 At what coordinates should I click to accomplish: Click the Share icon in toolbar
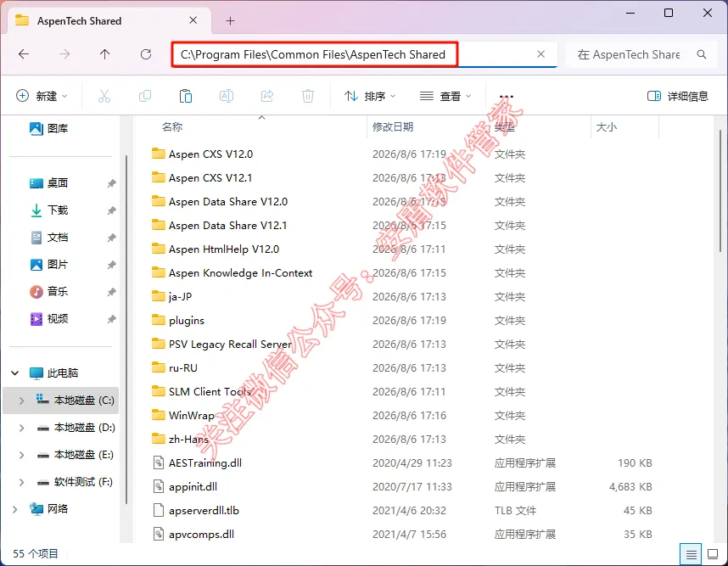click(x=267, y=96)
